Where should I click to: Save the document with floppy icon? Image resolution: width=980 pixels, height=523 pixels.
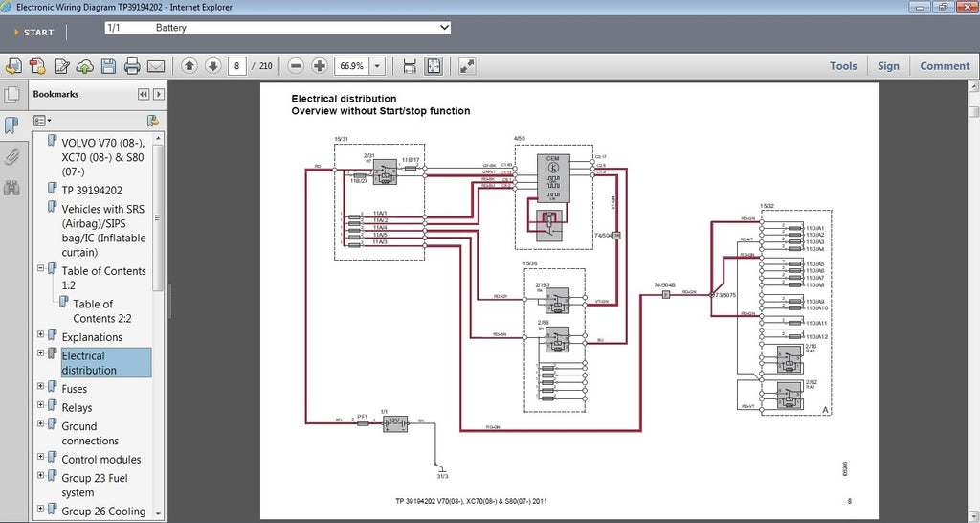(108, 66)
